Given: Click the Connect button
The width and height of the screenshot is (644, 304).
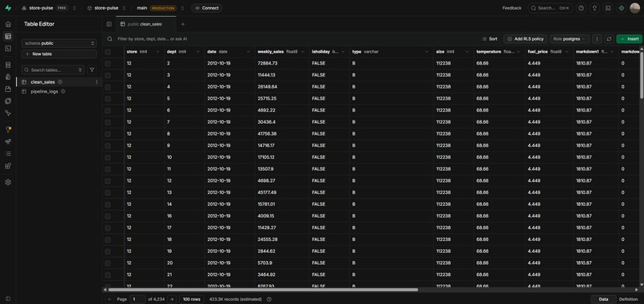Looking at the screenshot, I should [207, 8].
